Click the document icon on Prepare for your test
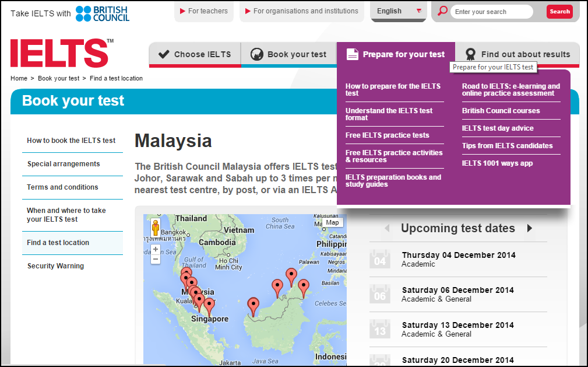Image resolution: width=588 pixels, height=367 pixels. point(352,54)
